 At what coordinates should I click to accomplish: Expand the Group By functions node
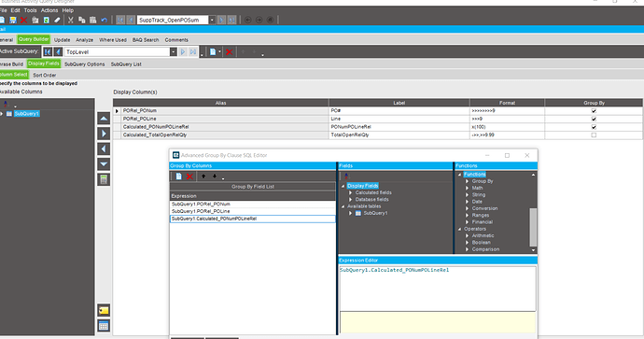tap(467, 181)
